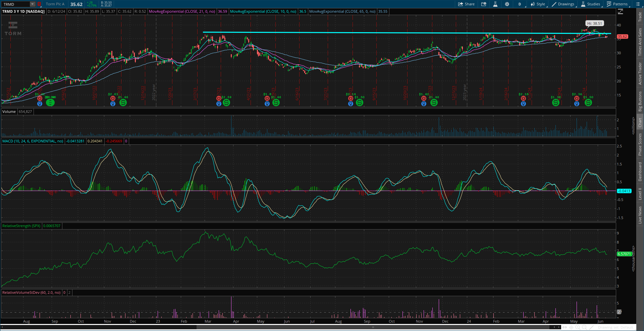
Task: Open the Drawings tool menu
Action: (x=563, y=4)
